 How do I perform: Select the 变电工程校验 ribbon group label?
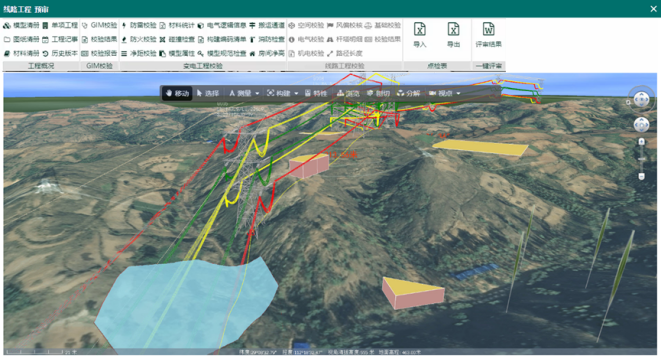tap(203, 66)
